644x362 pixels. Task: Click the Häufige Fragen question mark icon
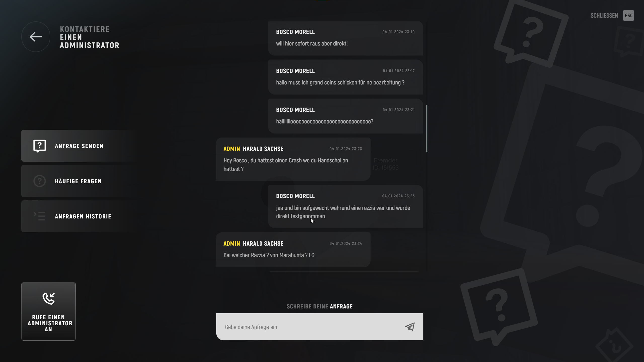(x=39, y=181)
